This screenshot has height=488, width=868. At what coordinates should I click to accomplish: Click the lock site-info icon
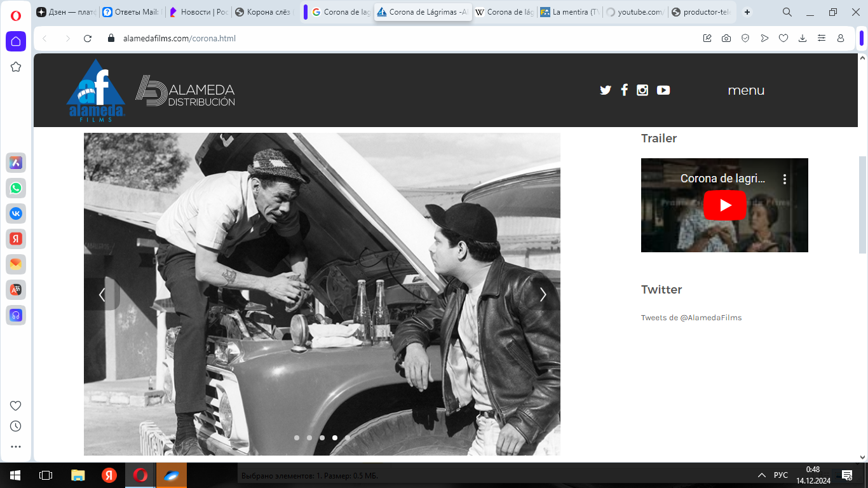click(x=111, y=38)
